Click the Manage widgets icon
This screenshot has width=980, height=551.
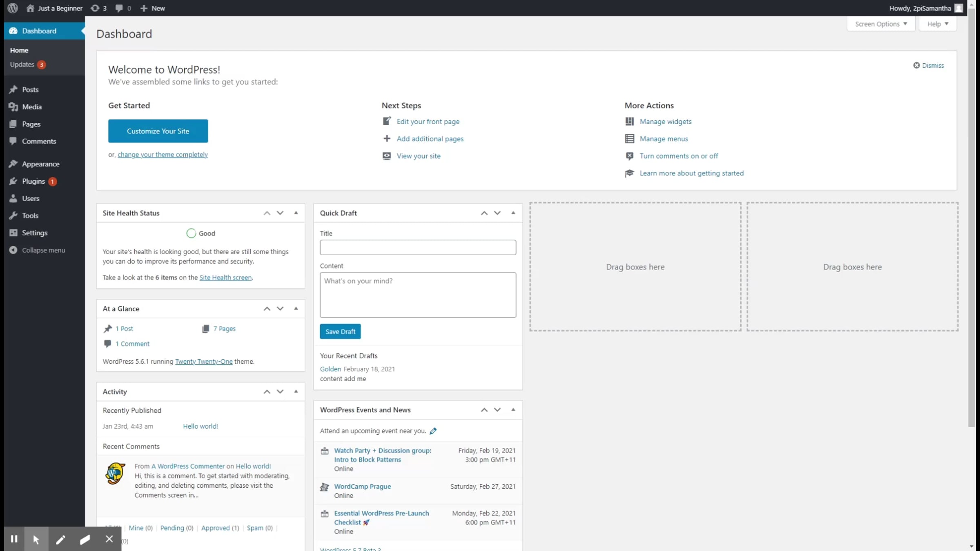pyautogui.click(x=630, y=121)
